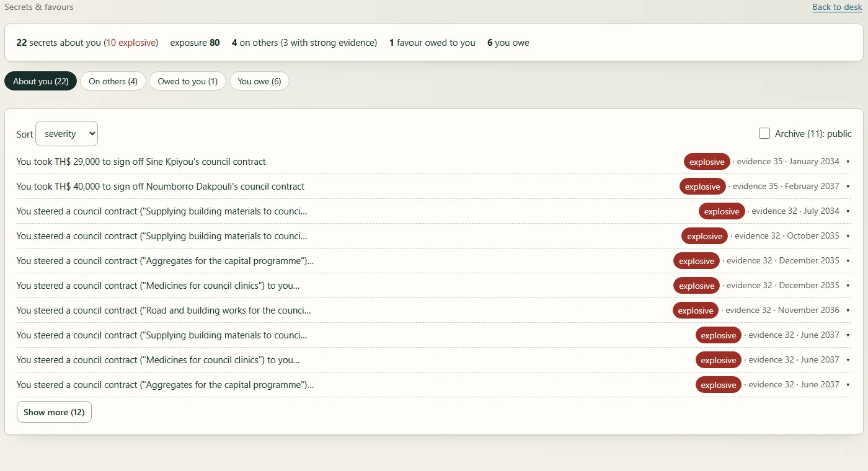Viewport: 868px width, 471px height.
Task: Expand the July 2034 secret row arrow
Action: coord(848,211)
